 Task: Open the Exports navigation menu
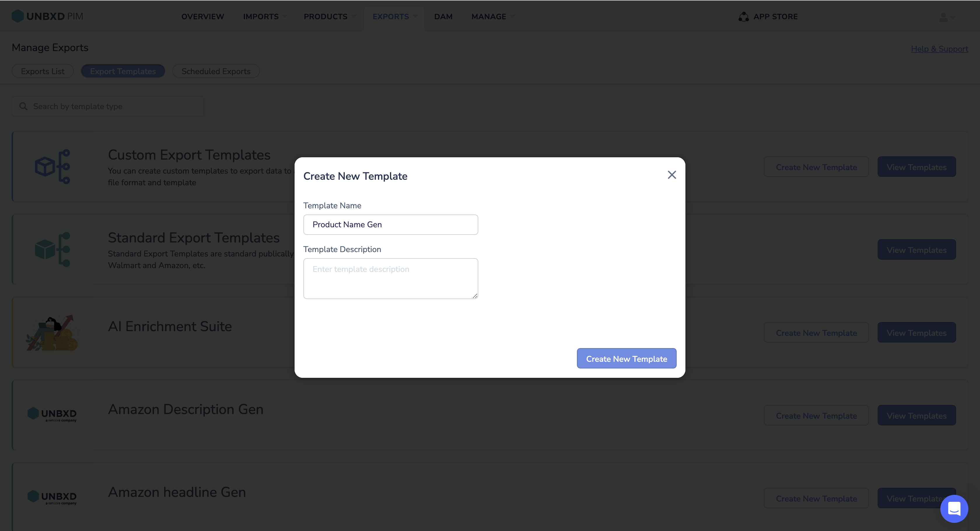pyautogui.click(x=395, y=17)
